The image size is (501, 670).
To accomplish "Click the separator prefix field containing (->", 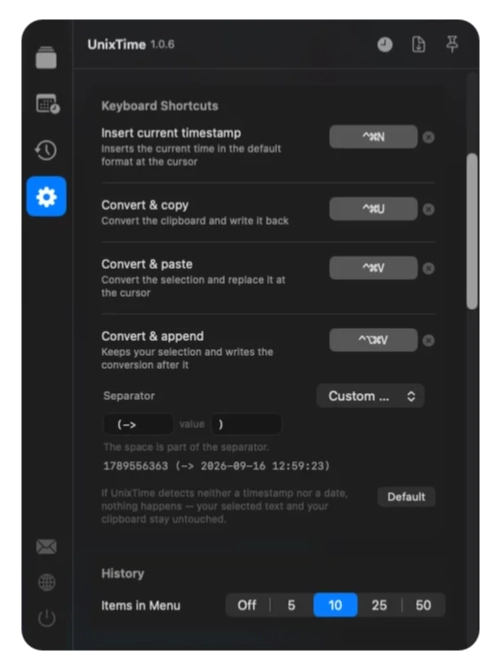I will click(x=138, y=424).
